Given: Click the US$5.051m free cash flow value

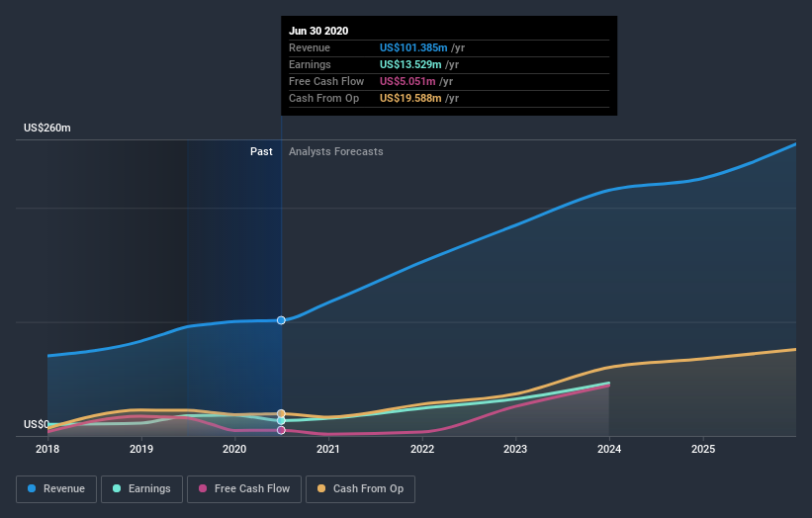Looking at the screenshot, I should [x=407, y=81].
